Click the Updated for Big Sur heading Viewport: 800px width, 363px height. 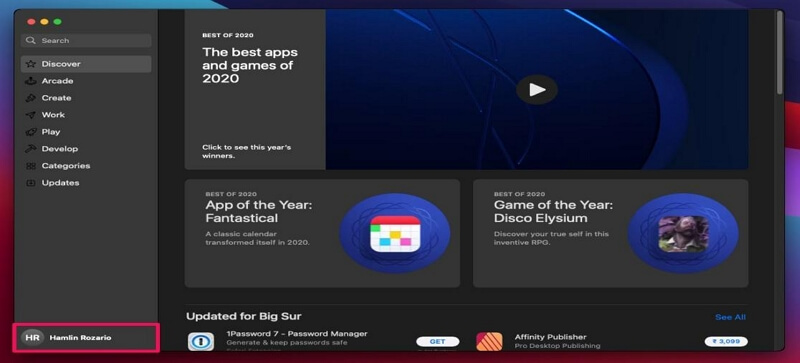click(244, 316)
